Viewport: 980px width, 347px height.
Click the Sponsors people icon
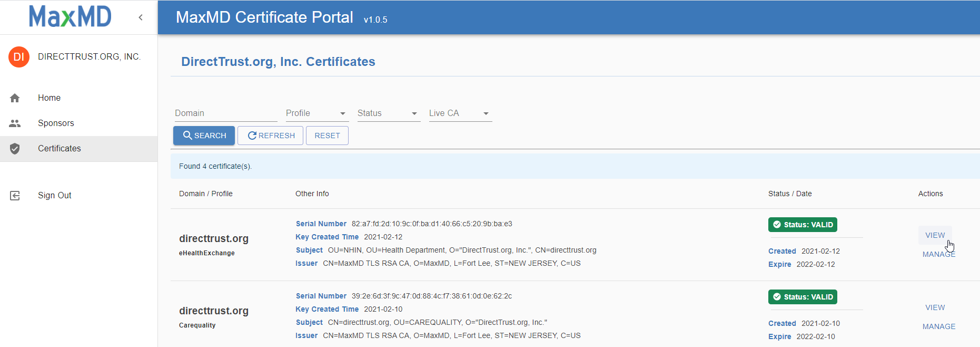15,123
